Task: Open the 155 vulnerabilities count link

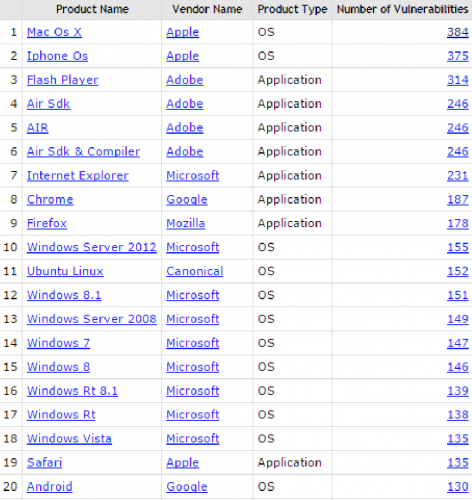Action: click(x=458, y=247)
